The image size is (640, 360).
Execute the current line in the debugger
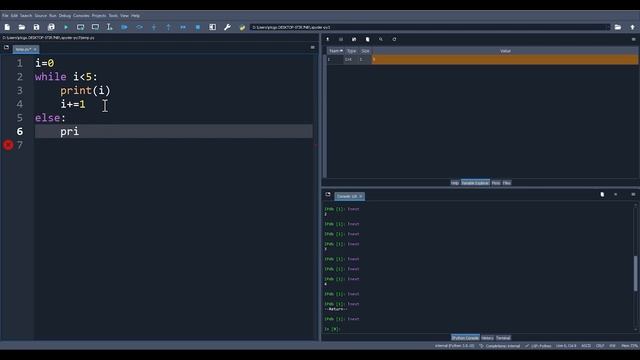coord(139,27)
